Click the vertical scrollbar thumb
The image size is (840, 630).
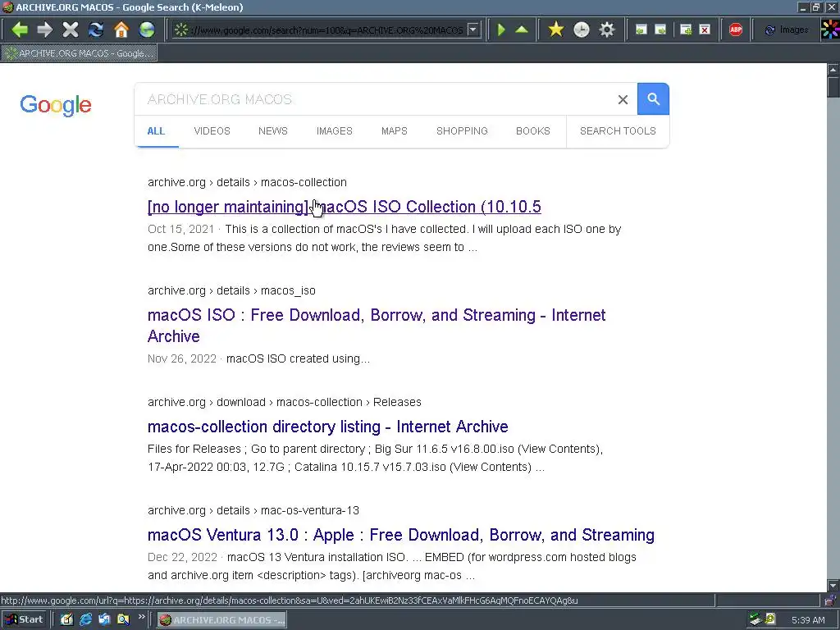[x=833, y=87]
